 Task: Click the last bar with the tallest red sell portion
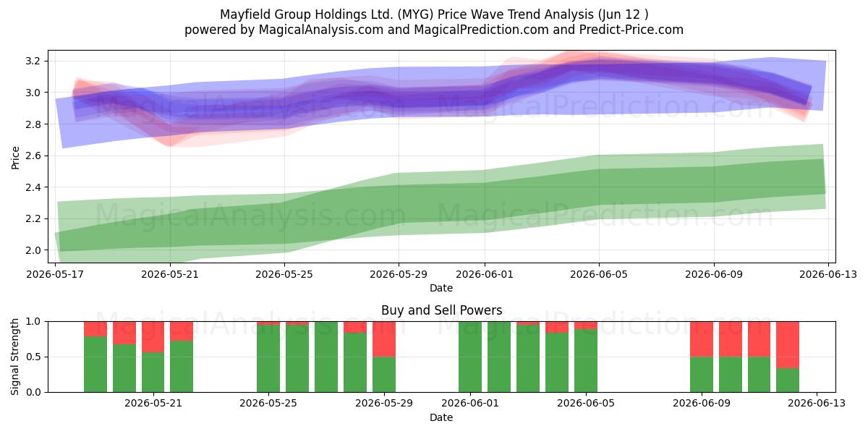pyautogui.click(x=788, y=357)
